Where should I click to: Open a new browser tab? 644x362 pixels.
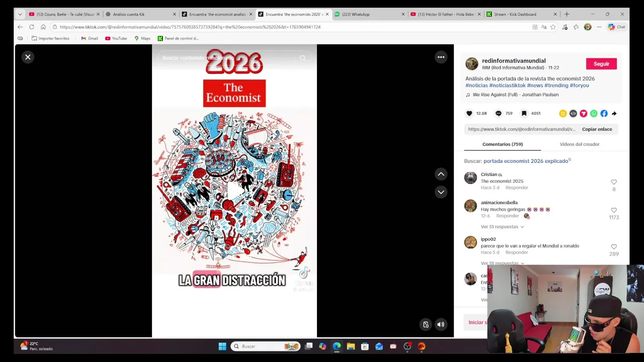point(567,14)
